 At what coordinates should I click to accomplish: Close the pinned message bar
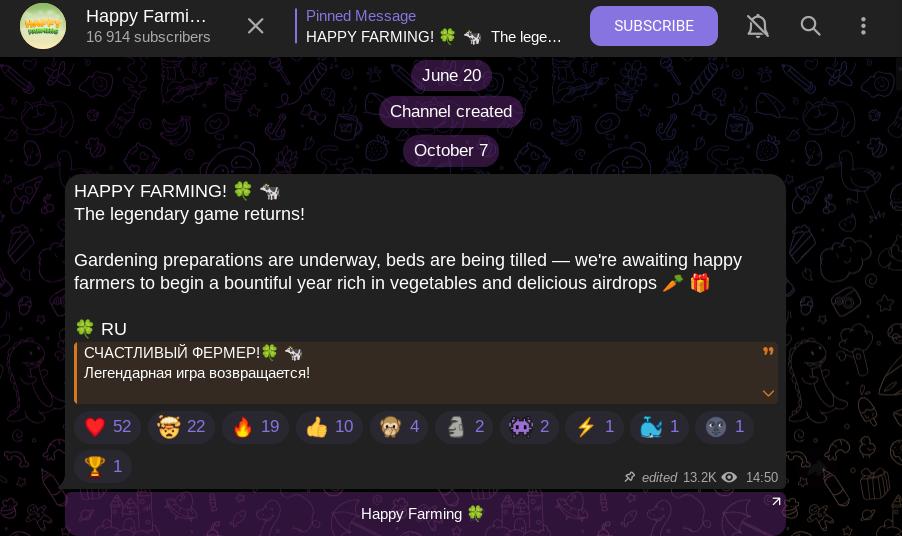(x=255, y=26)
